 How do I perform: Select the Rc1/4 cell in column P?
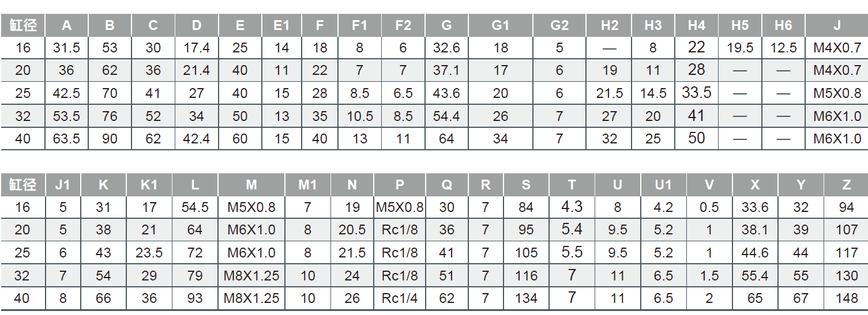coord(400,298)
